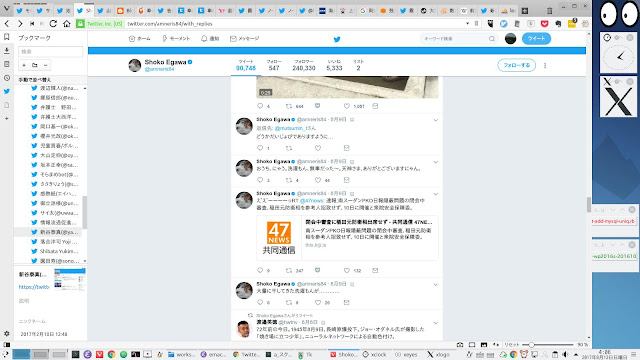Add a web panel with plus icon

[x=7, y=118]
